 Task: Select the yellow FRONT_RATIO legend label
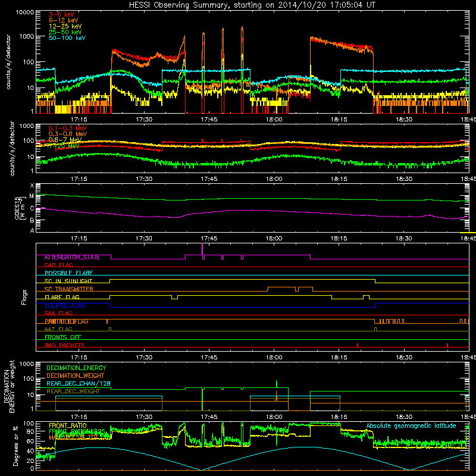pos(68,425)
